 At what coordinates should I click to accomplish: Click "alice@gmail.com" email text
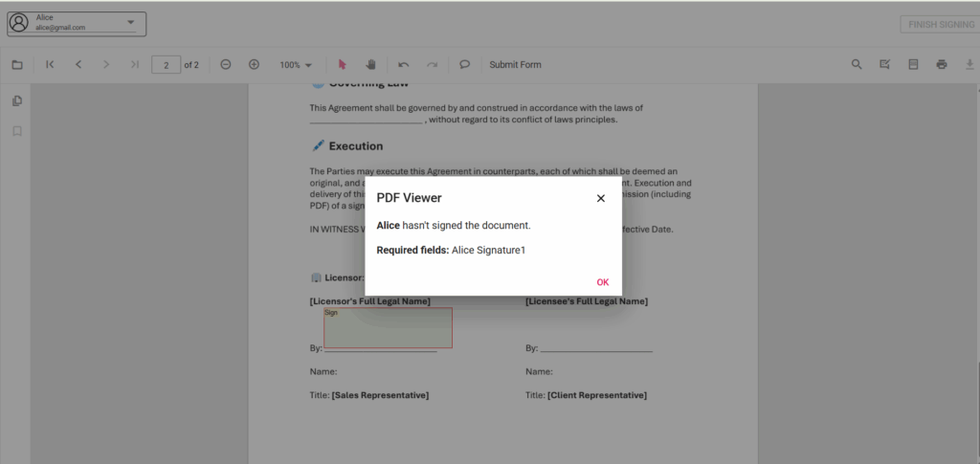tap(60, 28)
